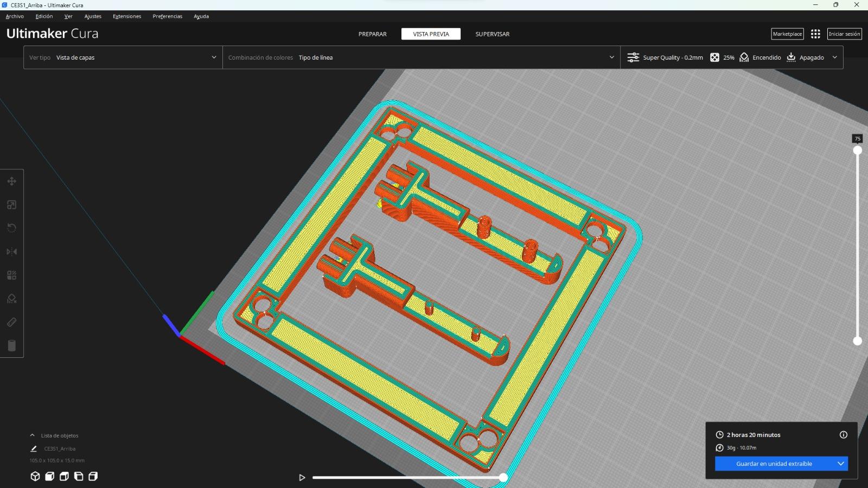Minimize the Cura window

(815, 5)
